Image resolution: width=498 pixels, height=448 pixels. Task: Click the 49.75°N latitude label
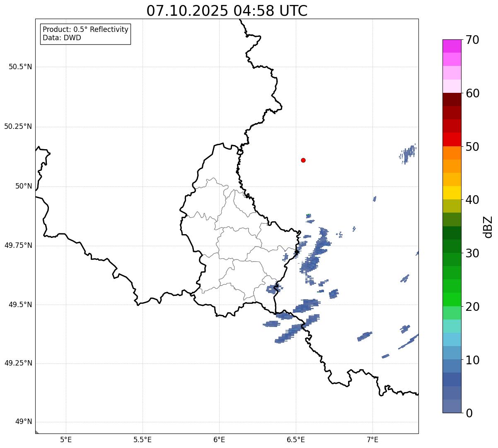18,245
